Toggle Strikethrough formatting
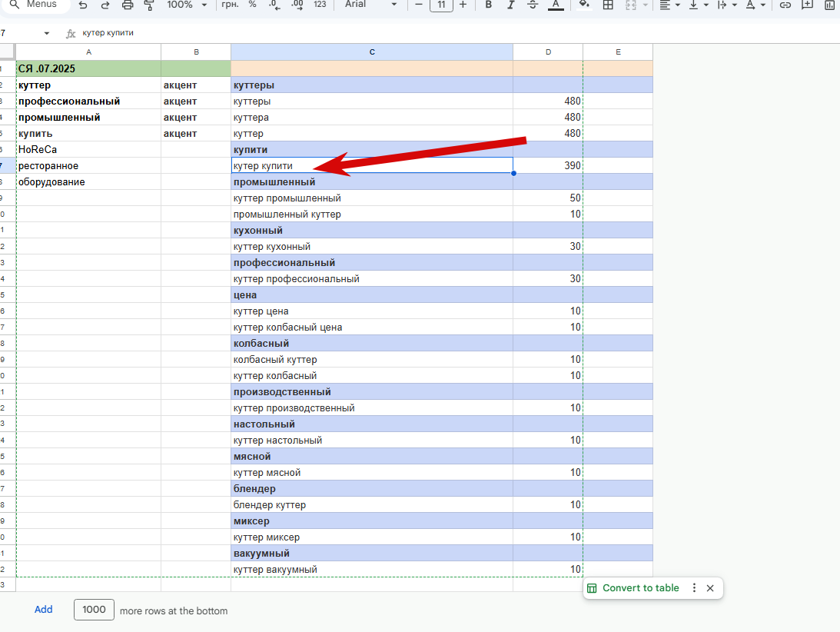 pos(533,5)
